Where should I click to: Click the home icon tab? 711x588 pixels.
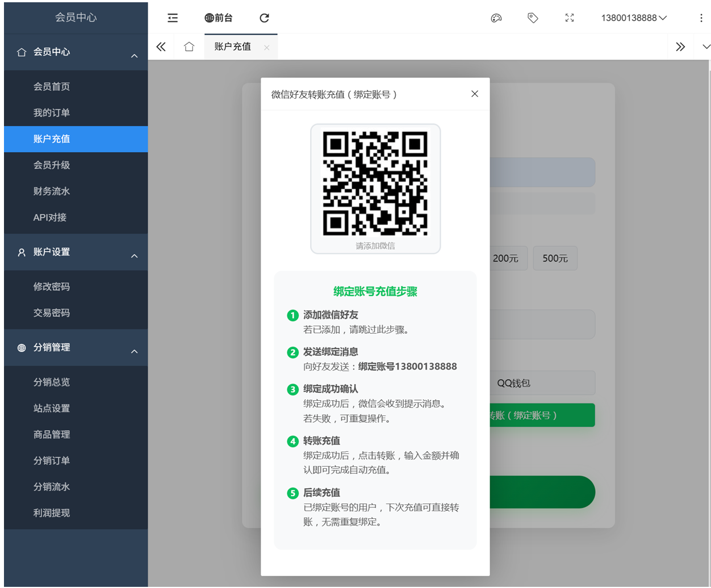point(189,47)
